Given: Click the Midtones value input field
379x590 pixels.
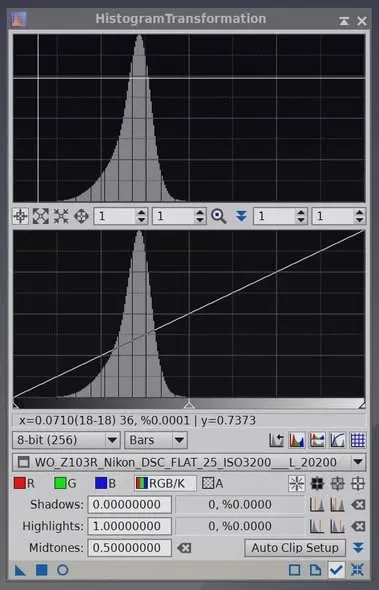Looking at the screenshot, I should click(129, 547).
